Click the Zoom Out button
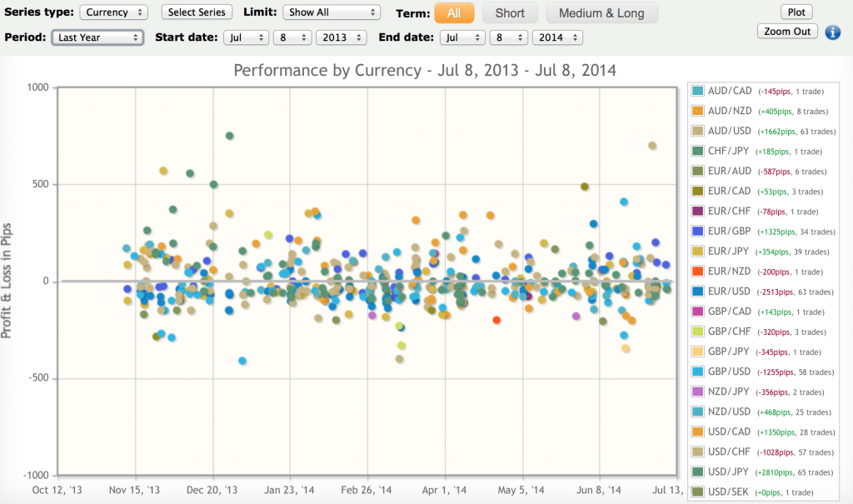853x504 pixels. click(787, 32)
